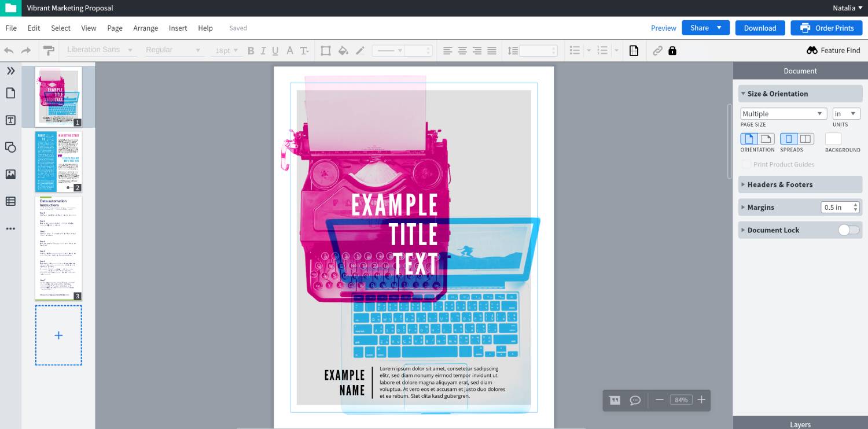This screenshot has height=429, width=868.
Task: Open the Units dropdown
Action: coord(846,114)
